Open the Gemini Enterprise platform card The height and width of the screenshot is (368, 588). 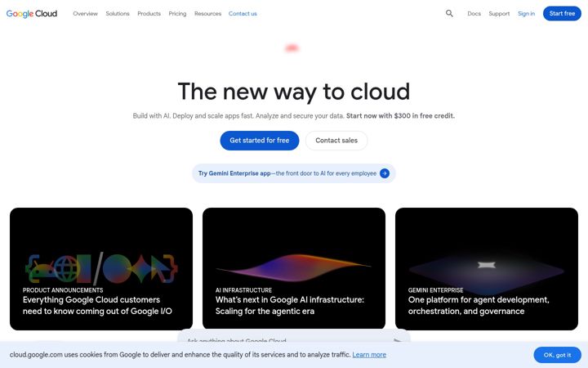(x=487, y=269)
